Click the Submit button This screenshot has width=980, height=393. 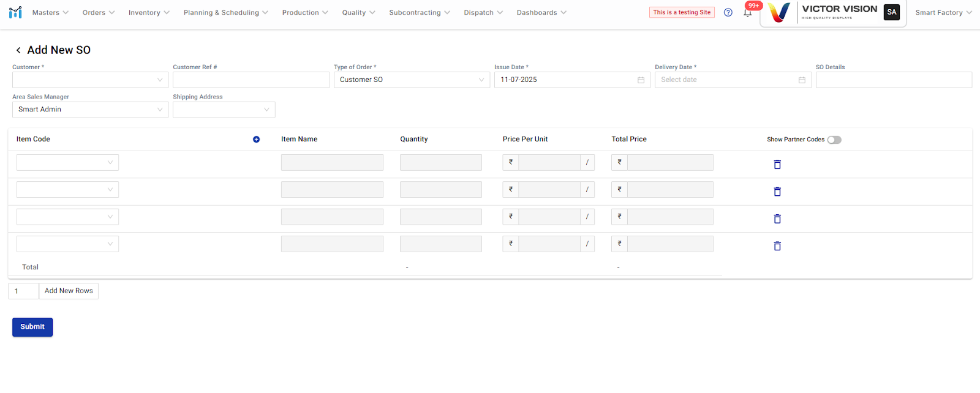click(x=32, y=327)
